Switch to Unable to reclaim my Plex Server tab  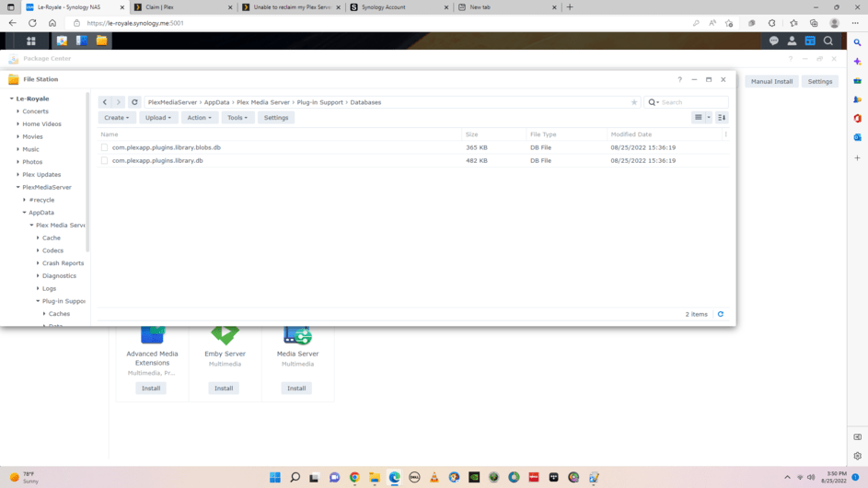click(x=291, y=7)
